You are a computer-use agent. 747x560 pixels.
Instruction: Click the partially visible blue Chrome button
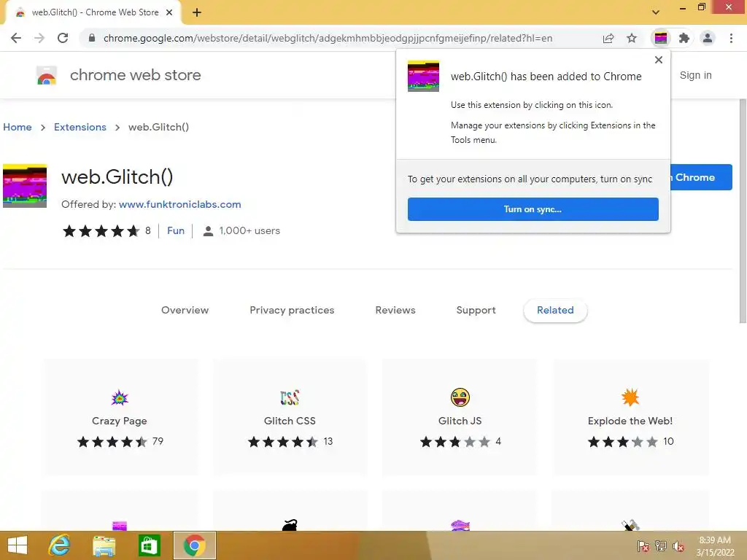pos(701,177)
